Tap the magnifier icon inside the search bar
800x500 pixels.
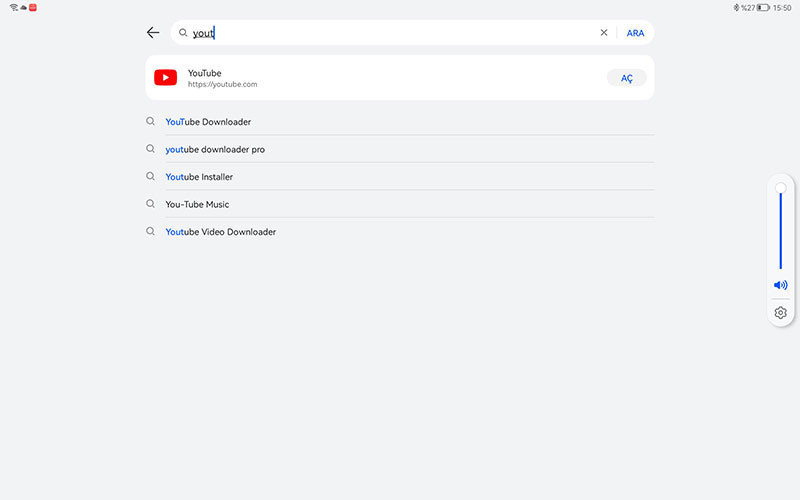[183, 33]
